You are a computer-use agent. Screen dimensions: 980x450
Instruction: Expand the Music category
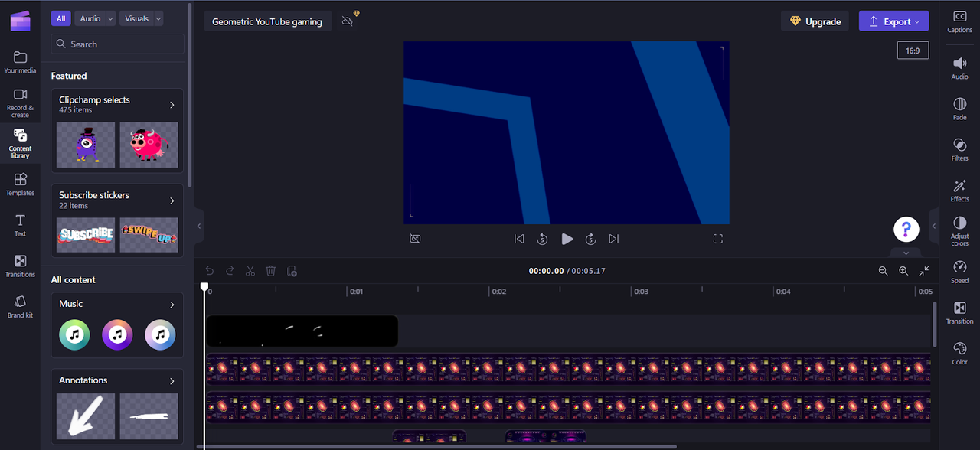click(171, 304)
